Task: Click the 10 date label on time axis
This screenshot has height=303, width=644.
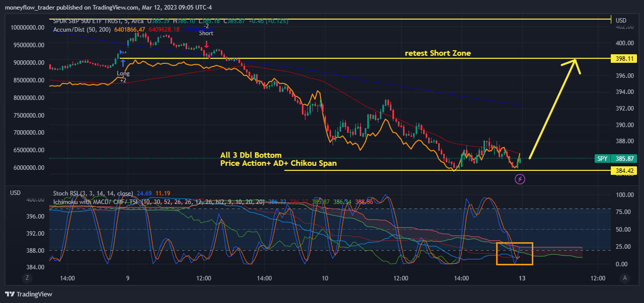Action: click(325, 278)
